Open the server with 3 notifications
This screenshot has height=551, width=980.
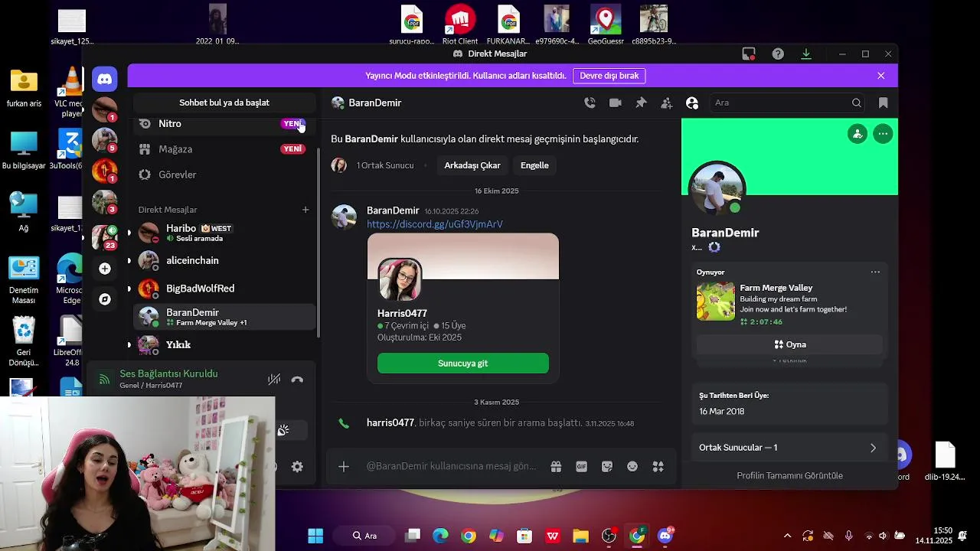(x=105, y=202)
